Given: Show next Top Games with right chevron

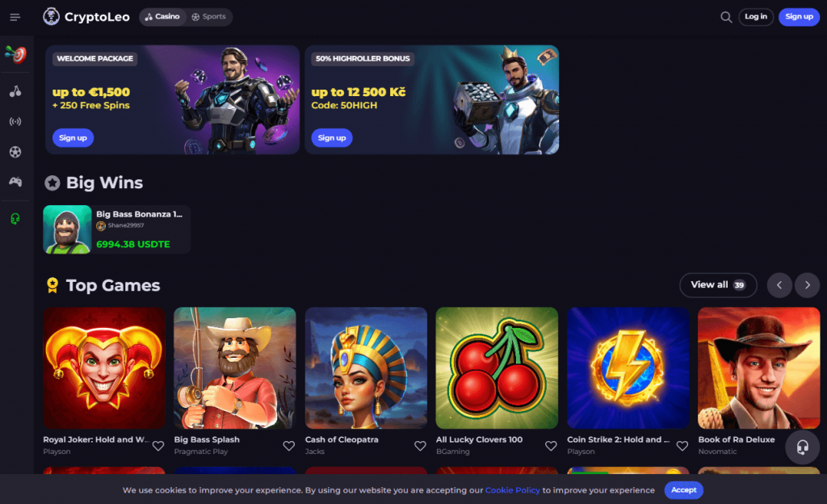Looking at the screenshot, I should (807, 285).
